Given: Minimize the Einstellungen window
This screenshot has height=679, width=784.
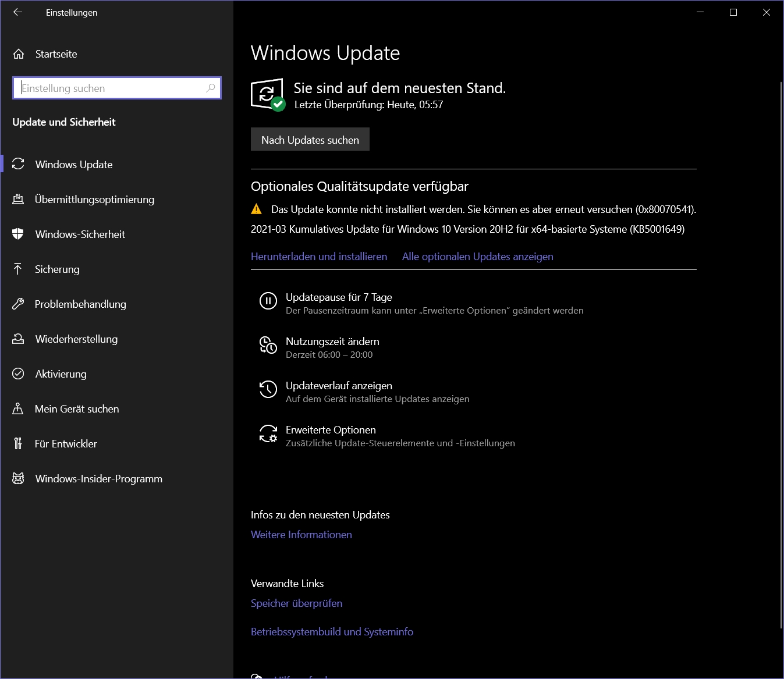Looking at the screenshot, I should [700, 12].
